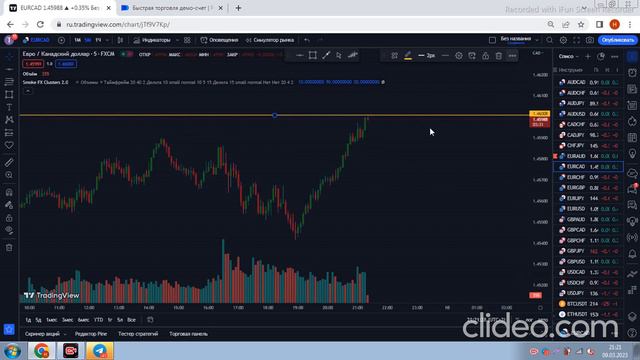Select the heart favorites icons tool

9,145
